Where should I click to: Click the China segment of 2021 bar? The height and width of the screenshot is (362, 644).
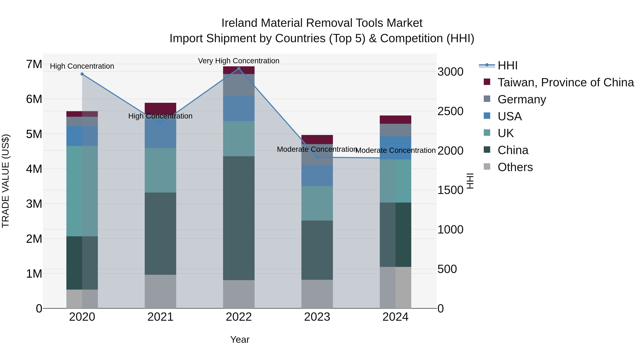pos(160,234)
